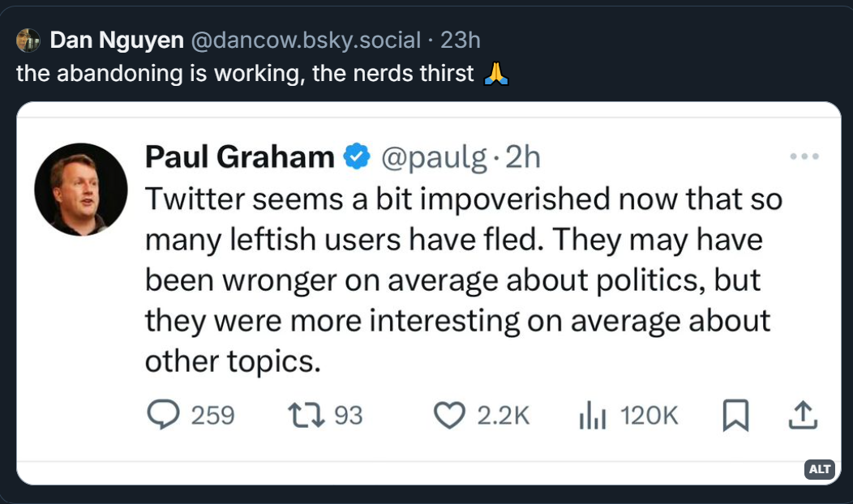
Task: Click the 23h post timestamp
Action: (x=461, y=40)
